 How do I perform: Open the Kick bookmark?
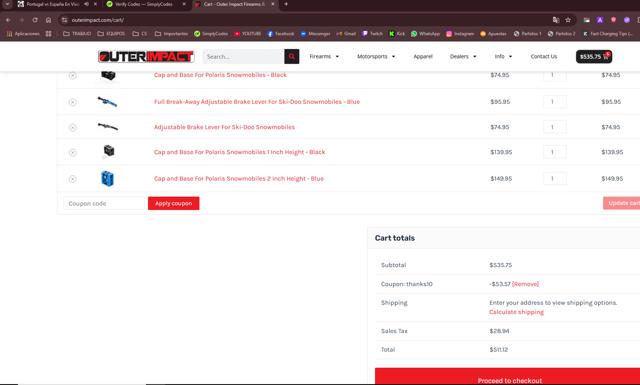tap(397, 33)
